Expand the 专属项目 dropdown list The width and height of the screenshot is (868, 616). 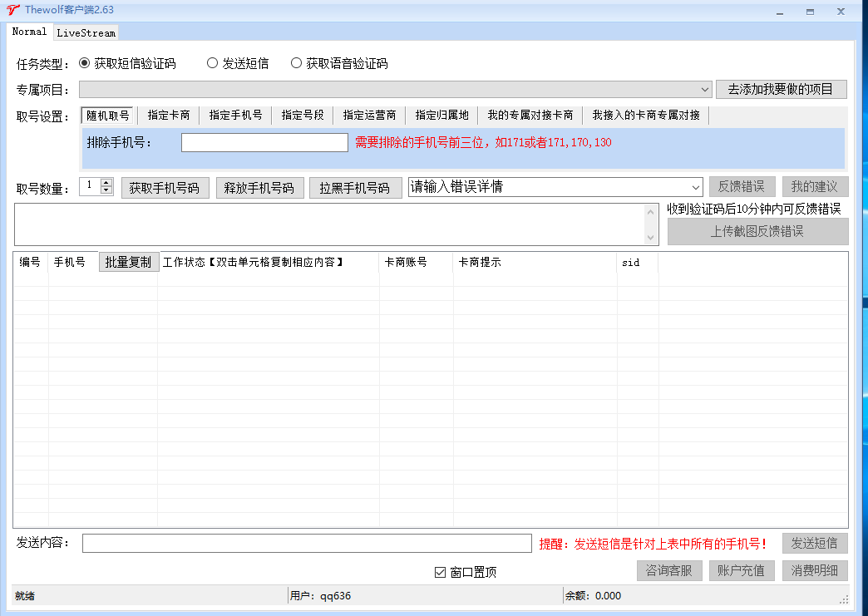[x=705, y=90]
